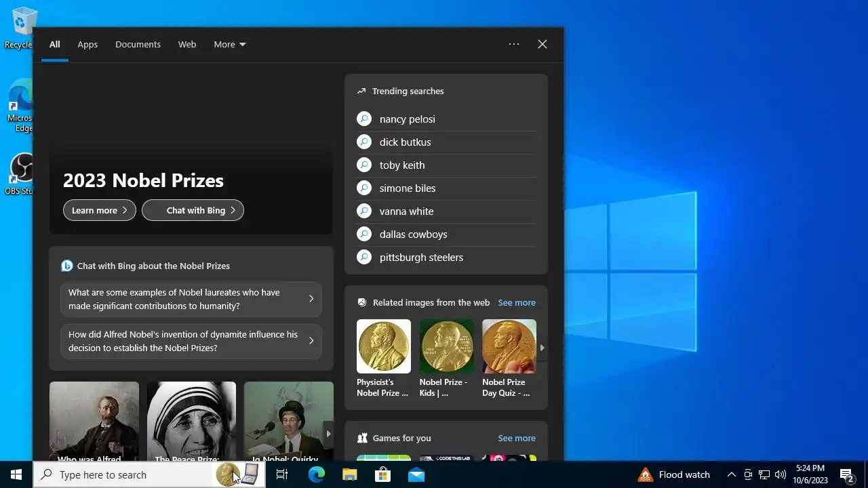Open the clock and date display
Viewport: 868px width, 488px height.
[810, 474]
